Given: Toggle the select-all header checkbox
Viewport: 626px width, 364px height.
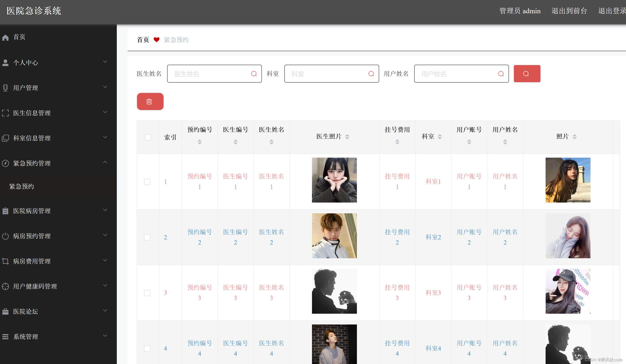Looking at the screenshot, I should pos(148,137).
